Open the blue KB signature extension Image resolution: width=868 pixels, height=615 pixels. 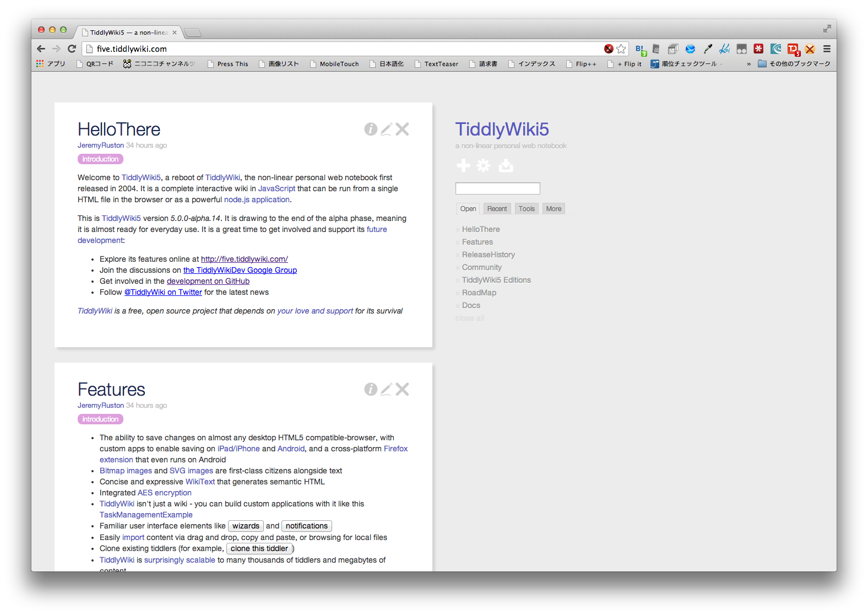(725, 48)
